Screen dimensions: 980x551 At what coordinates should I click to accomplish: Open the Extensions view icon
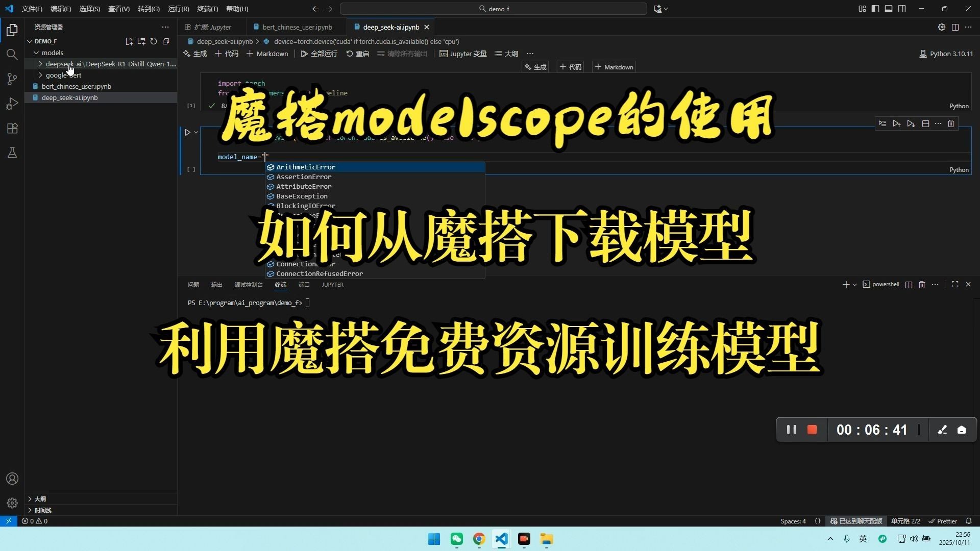(12, 128)
